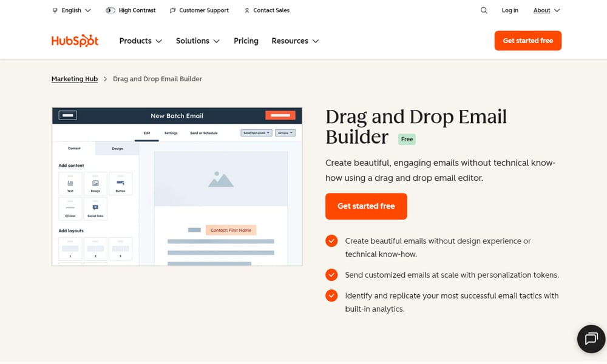
Task: Expand the English language selector
Action: [x=71, y=10]
